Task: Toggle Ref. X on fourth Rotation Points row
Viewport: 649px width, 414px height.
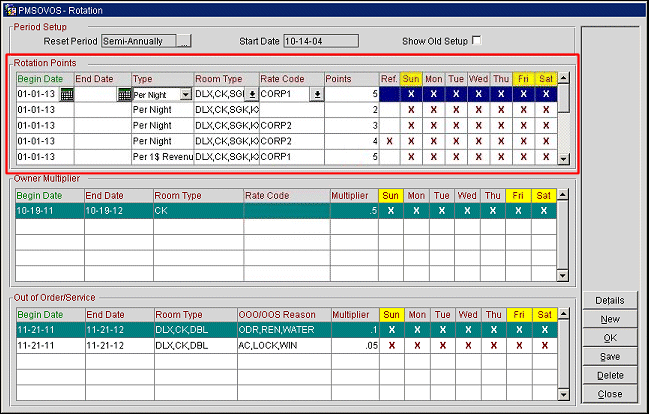Action: [x=389, y=142]
